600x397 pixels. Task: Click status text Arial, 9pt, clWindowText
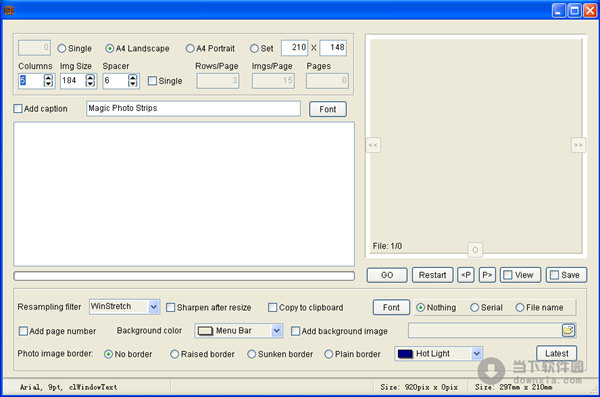click(68, 387)
